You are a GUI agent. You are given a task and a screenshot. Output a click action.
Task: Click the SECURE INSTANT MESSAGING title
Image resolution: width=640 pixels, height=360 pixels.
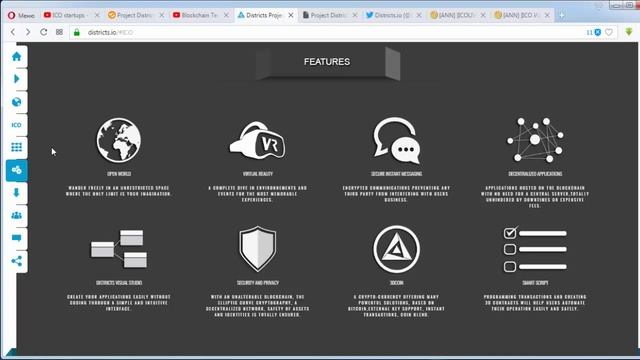[x=396, y=174]
